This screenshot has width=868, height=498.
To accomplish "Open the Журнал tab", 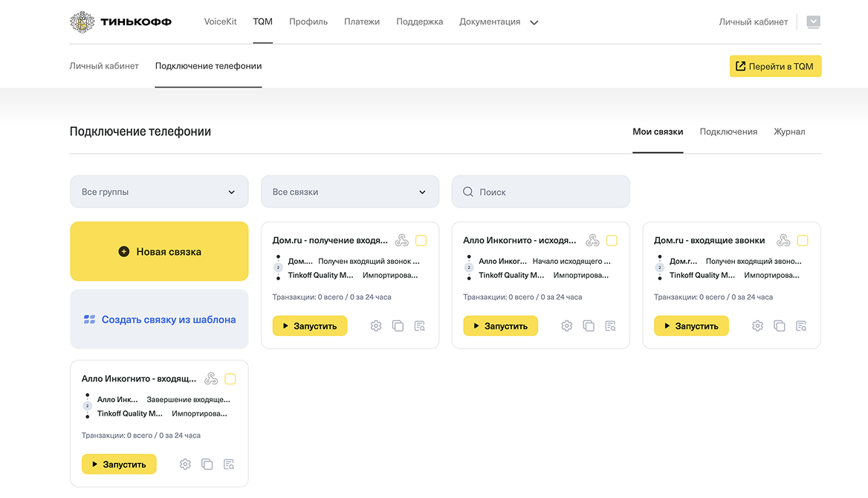I will click(x=789, y=132).
